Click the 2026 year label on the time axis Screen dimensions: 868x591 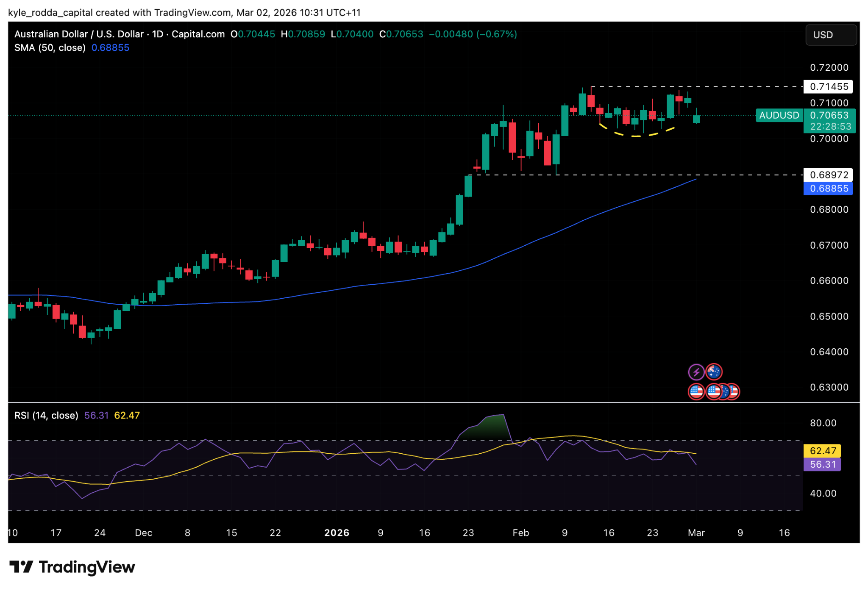point(337,533)
